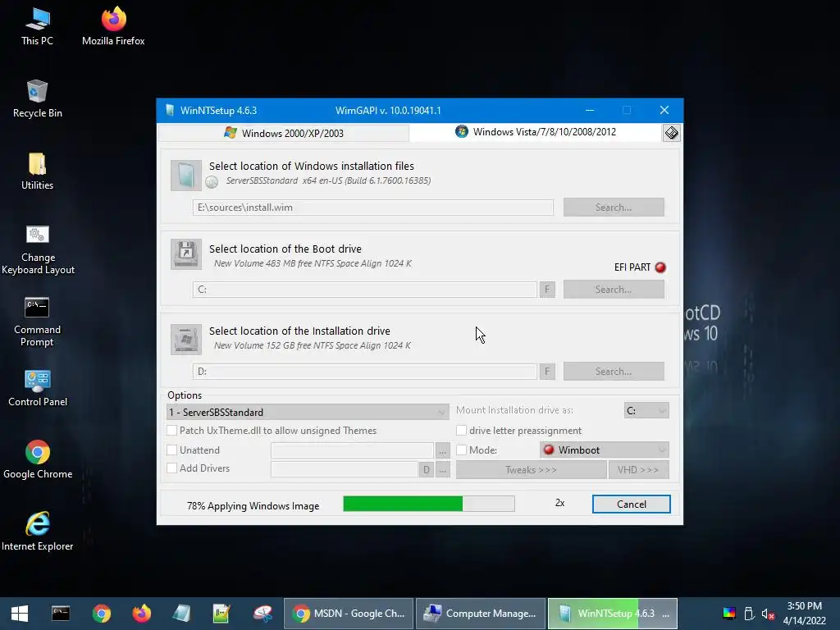Click the Unattend file path field
The width and height of the screenshot is (840, 630).
tap(352, 450)
